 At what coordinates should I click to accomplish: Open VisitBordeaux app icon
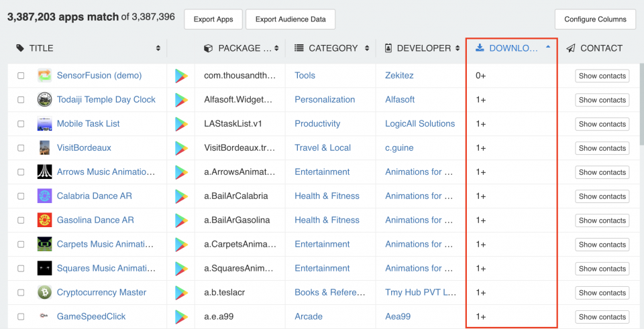44,147
